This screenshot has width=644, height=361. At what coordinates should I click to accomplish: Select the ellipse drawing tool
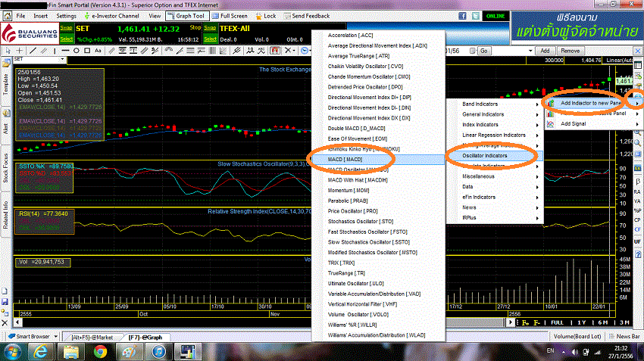click(x=77, y=51)
